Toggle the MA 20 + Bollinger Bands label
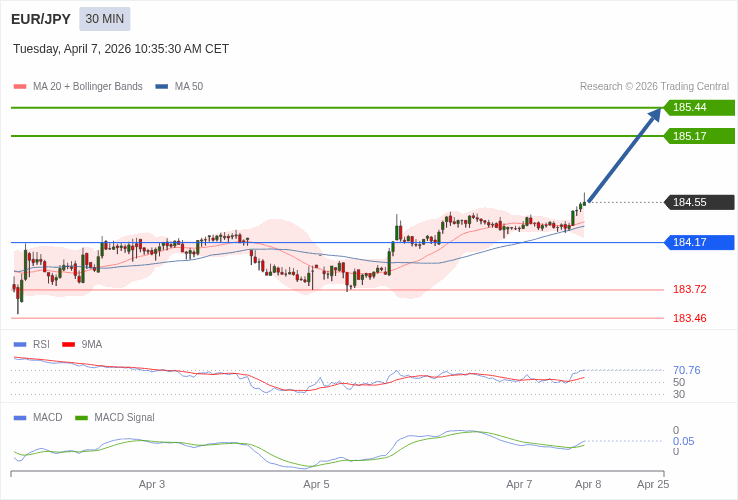 pyautogui.click(x=88, y=87)
